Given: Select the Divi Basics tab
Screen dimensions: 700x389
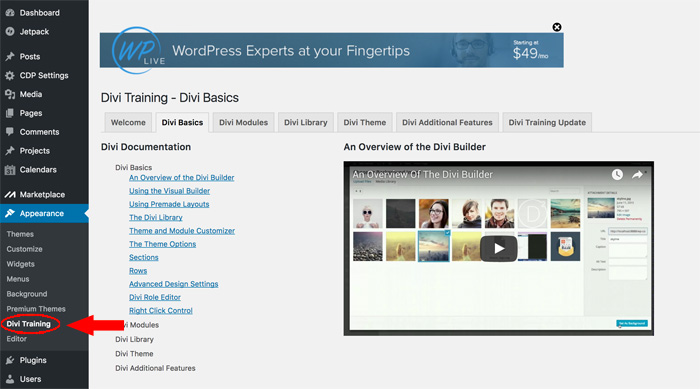Looking at the screenshot, I should [182, 122].
